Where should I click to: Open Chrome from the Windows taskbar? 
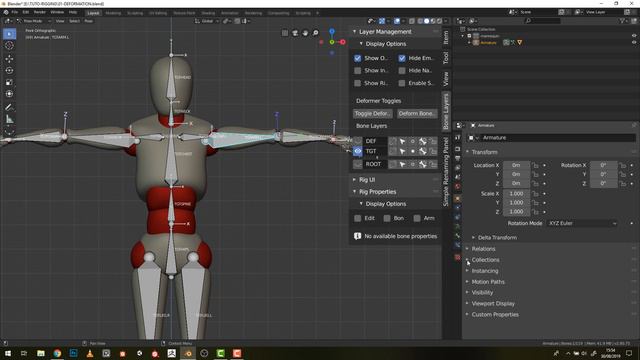(57, 353)
